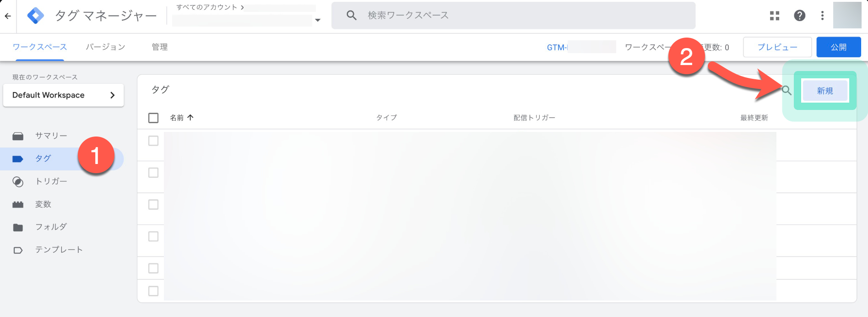Open the フォルダ (Folders) sidebar icon

pyautogui.click(x=18, y=227)
